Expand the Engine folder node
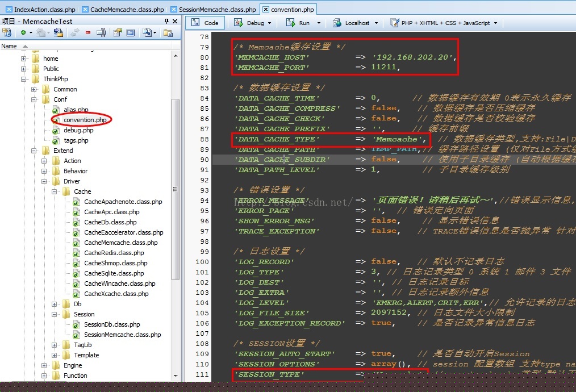 pyautogui.click(x=44, y=365)
